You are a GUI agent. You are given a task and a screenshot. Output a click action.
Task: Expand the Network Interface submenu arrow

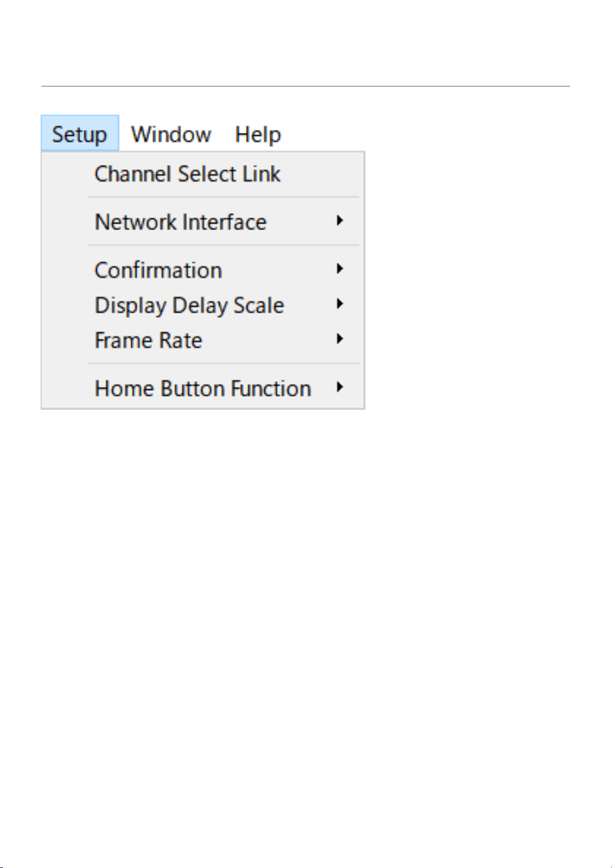pyautogui.click(x=340, y=221)
